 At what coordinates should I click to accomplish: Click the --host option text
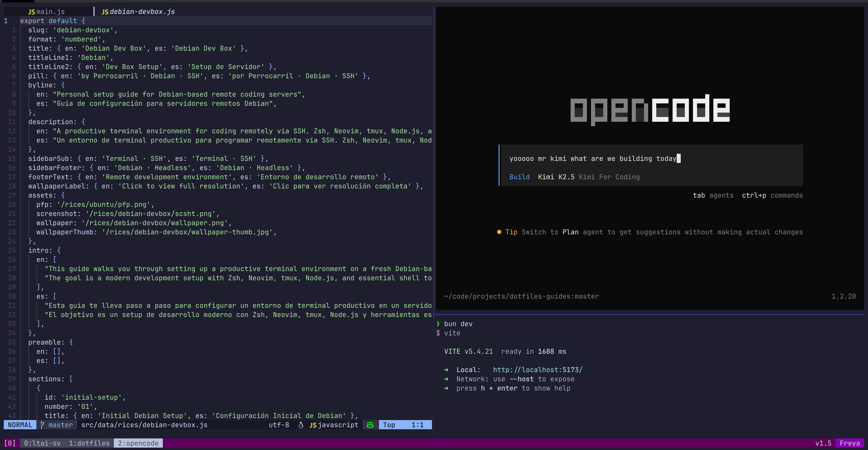coord(521,379)
